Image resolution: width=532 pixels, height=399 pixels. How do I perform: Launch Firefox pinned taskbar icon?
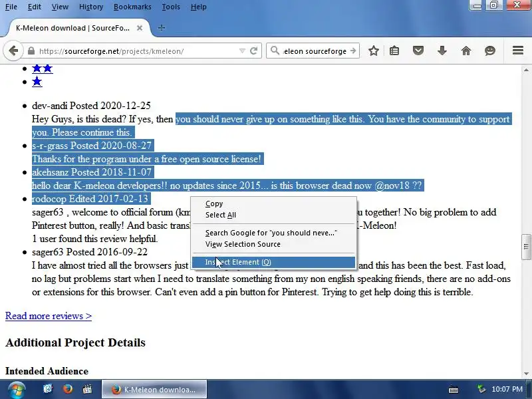[x=68, y=389]
